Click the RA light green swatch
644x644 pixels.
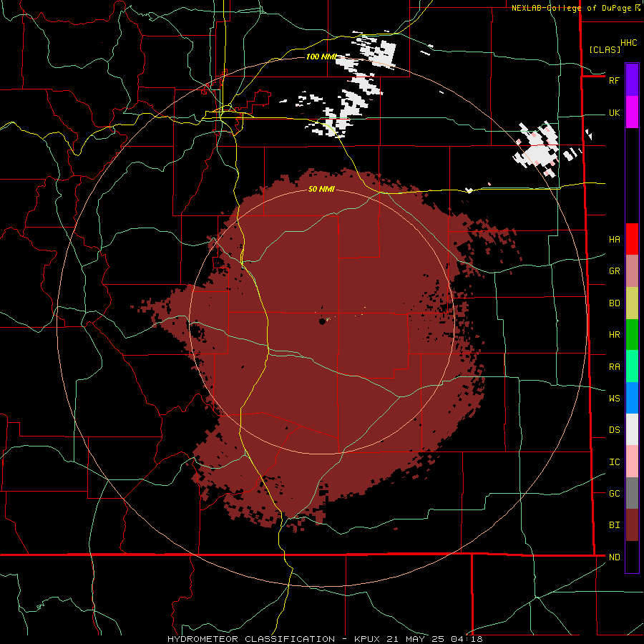[632, 366]
